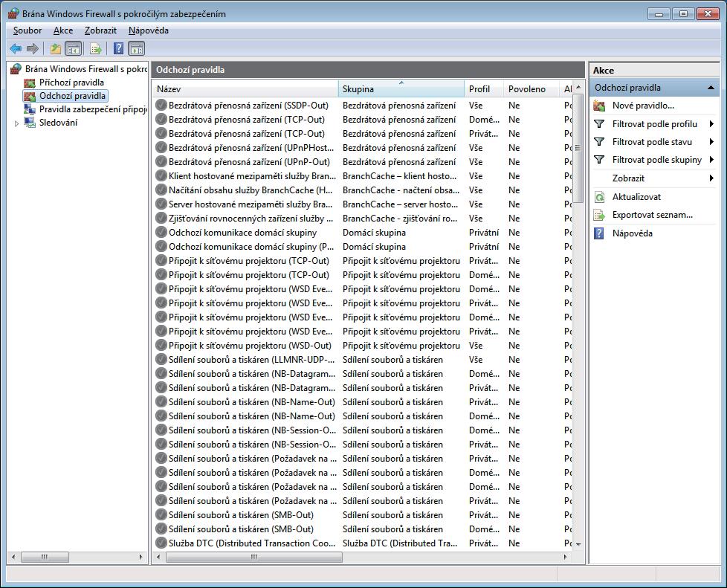Click the export list toolbar icon
Viewport: 727px width, 588px height.
[95, 48]
